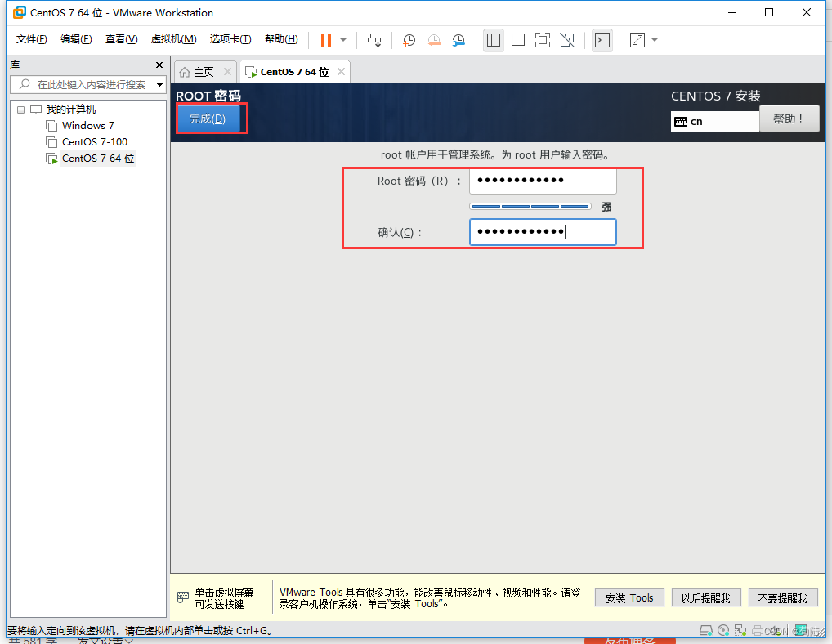Click the 确认(C) password field
This screenshot has width=832, height=644.
click(543, 232)
